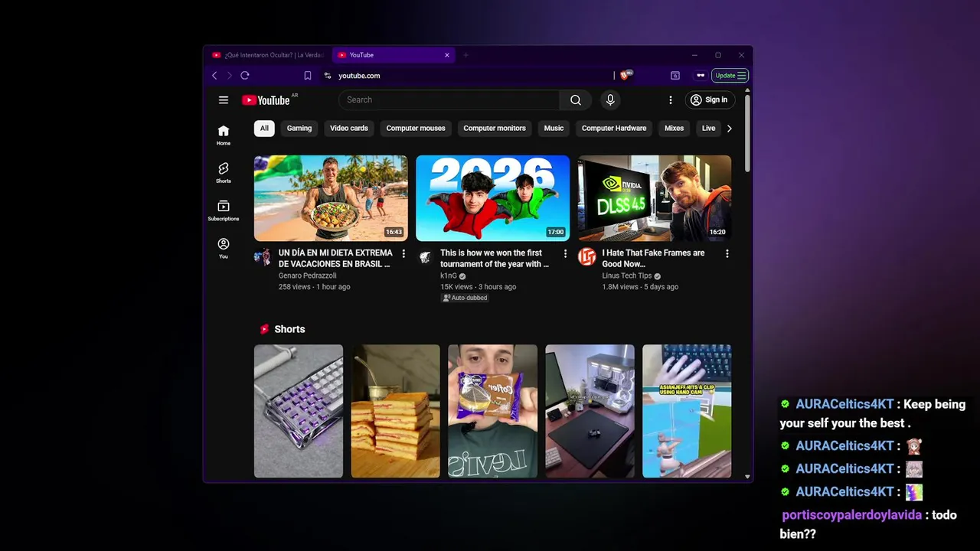Viewport: 980px width, 551px height.
Task: Open the Linus Tech Tips channel link
Action: 627,275
